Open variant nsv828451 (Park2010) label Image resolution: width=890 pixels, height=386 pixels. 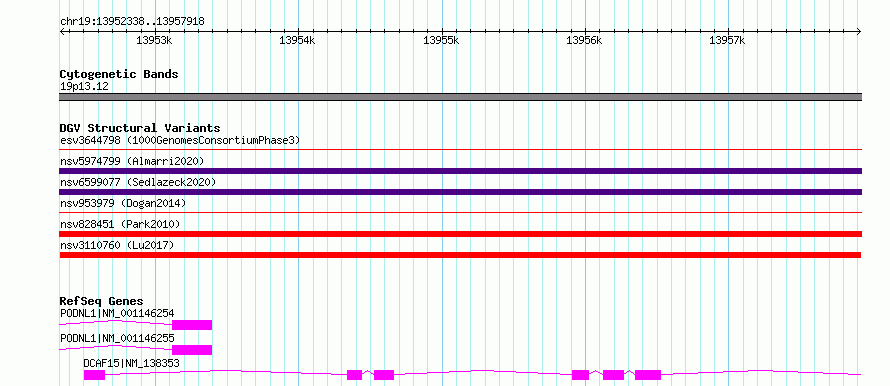tap(120, 224)
